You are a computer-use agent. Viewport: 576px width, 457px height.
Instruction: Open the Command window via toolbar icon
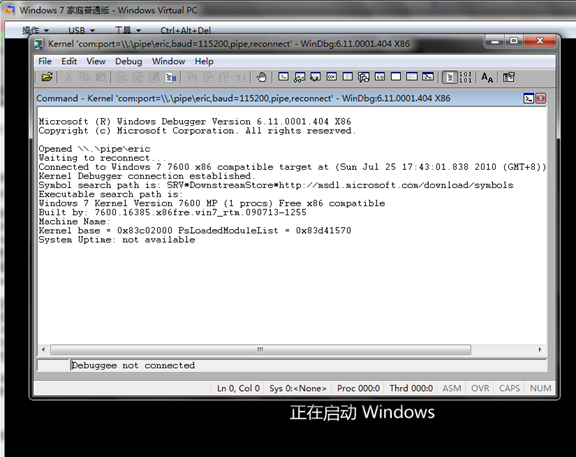coord(283,77)
